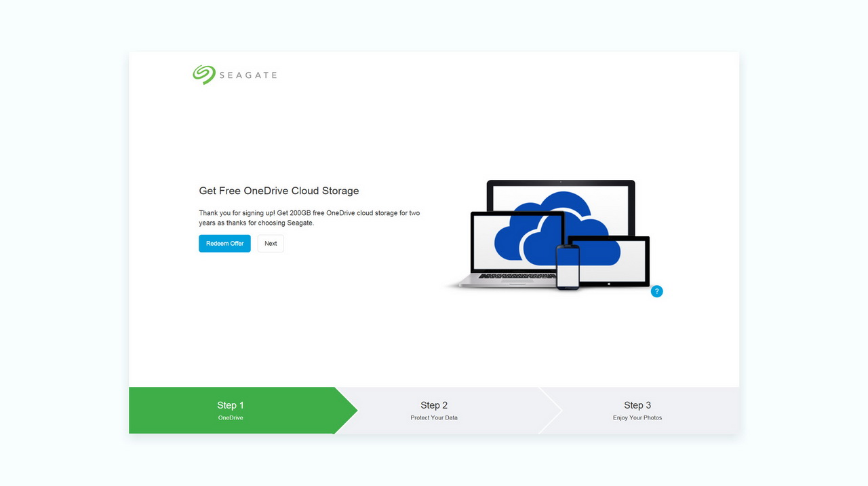Screen dimensions: 868x486
Task: Click the Next button
Action: tap(271, 244)
